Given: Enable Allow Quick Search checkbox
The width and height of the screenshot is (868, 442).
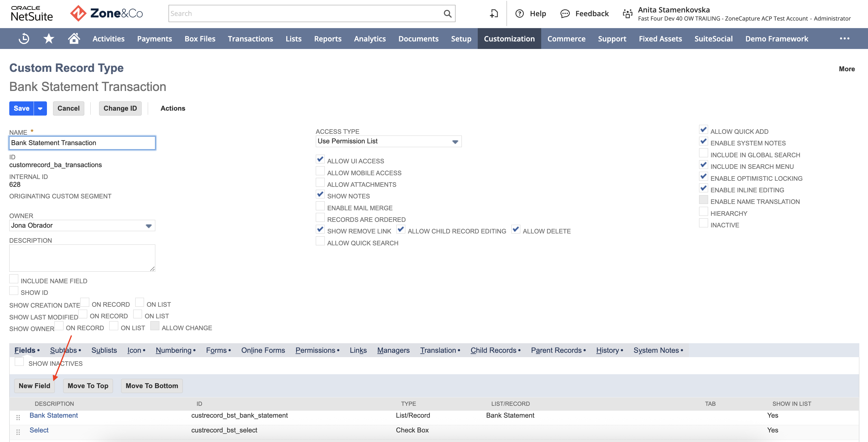Looking at the screenshot, I should pyautogui.click(x=320, y=241).
